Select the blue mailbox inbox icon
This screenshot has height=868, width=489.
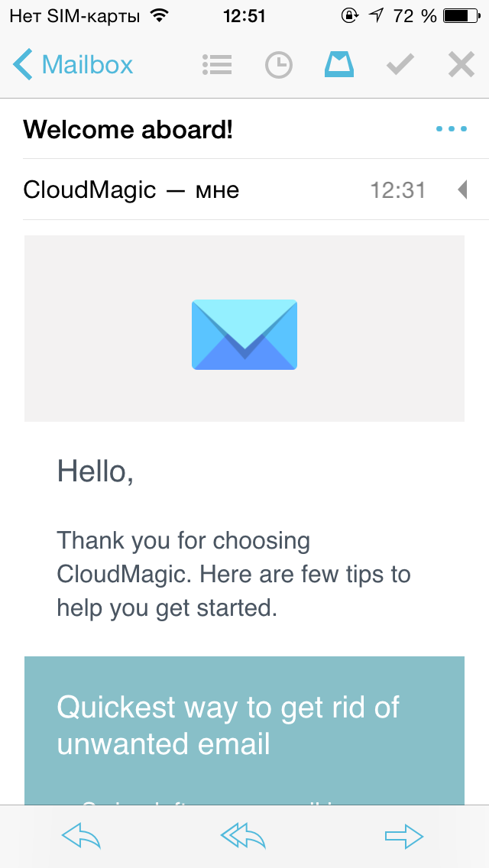tap(339, 65)
